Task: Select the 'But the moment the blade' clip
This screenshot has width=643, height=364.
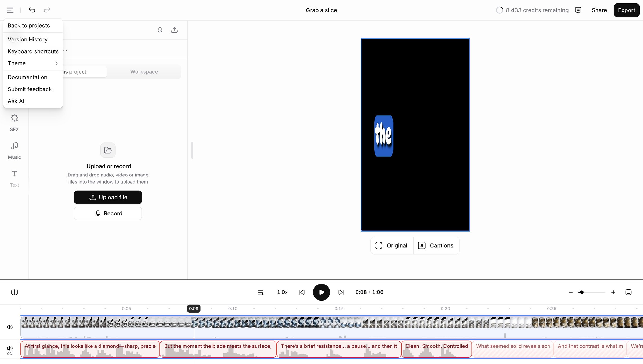Action: click(x=218, y=349)
